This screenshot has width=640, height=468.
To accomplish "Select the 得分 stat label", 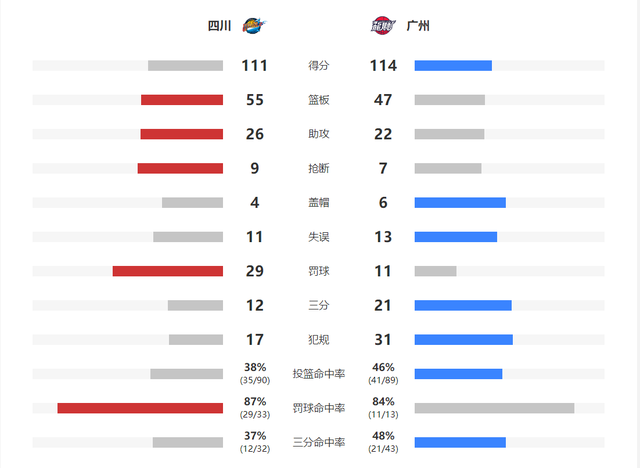I will [319, 66].
